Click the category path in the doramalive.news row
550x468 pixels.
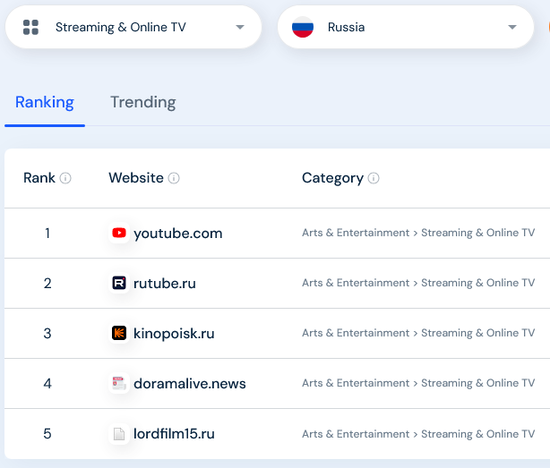(418, 383)
